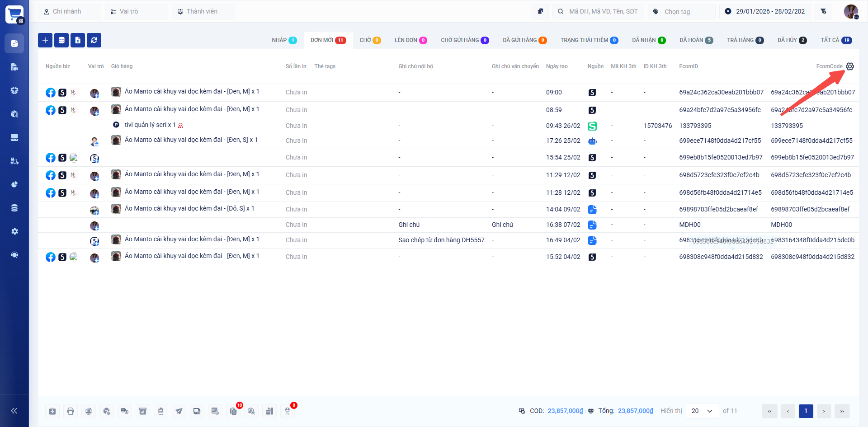Open column settings gear near EcomCode
This screenshot has width=868, height=427.
point(850,66)
